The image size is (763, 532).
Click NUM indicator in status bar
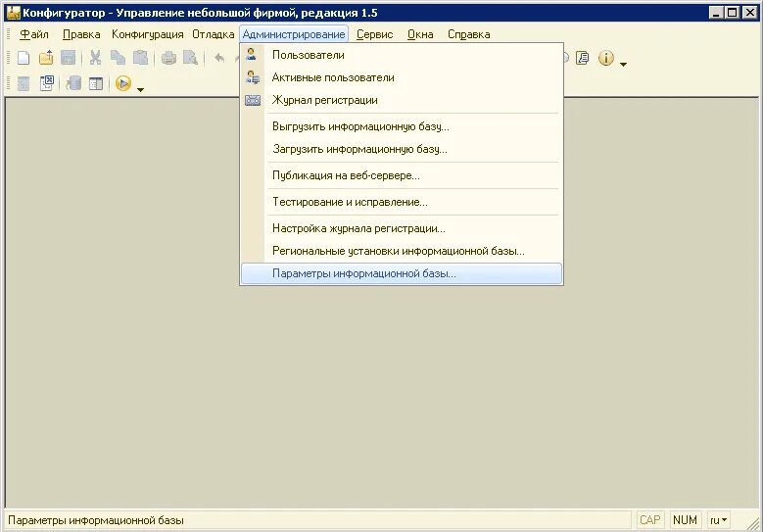coord(685,520)
